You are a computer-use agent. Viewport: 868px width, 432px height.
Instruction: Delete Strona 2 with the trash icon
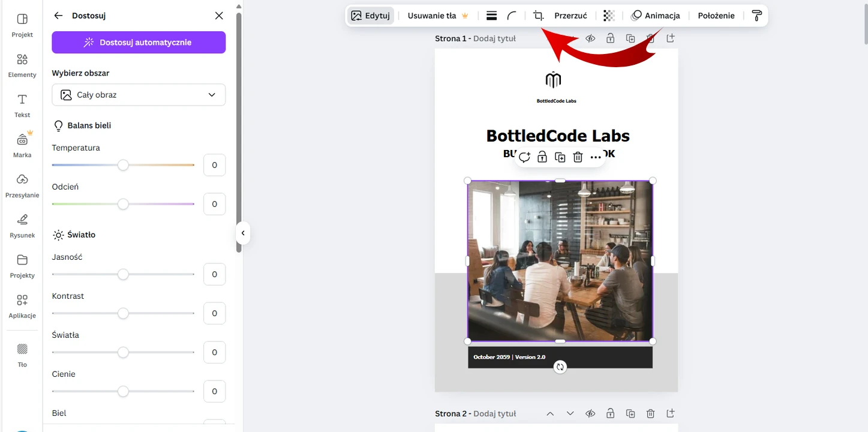click(x=650, y=413)
